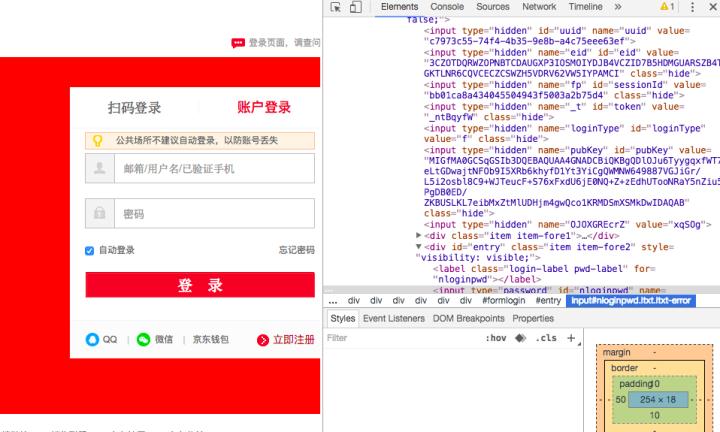Screen dimensions: 720x432
Task: Open the Event Listeners pane tab
Action: [394, 318]
